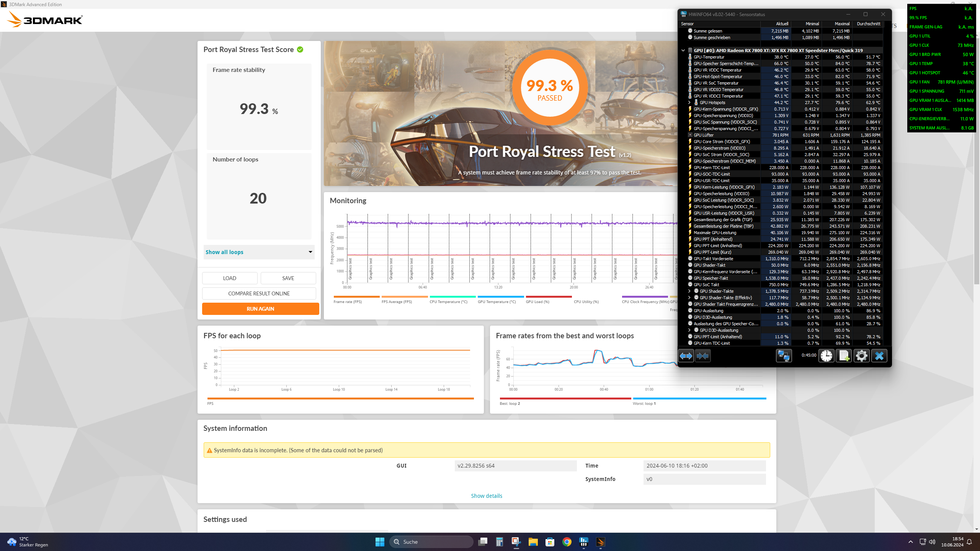Toggle GPU Temperature (°C) series in legend
Image resolution: width=980 pixels, height=551 pixels.
pos(501,299)
